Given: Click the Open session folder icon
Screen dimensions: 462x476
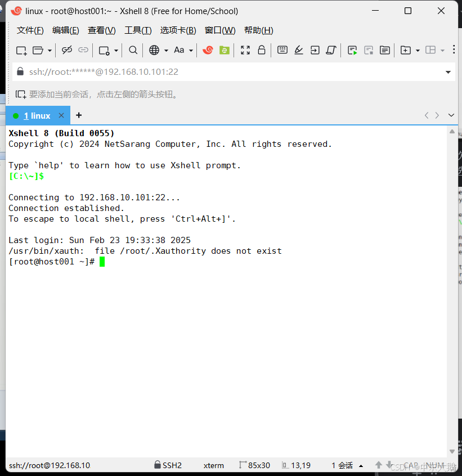Looking at the screenshot, I should tap(38, 50).
